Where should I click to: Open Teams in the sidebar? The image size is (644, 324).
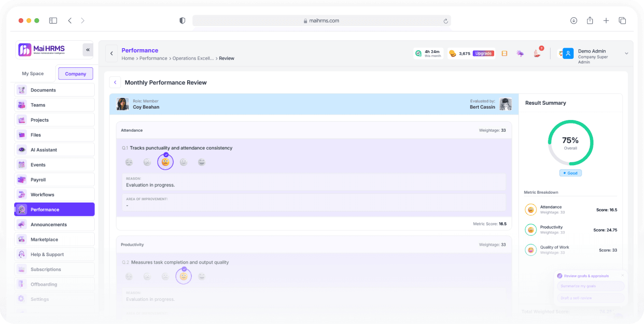[x=55, y=105]
